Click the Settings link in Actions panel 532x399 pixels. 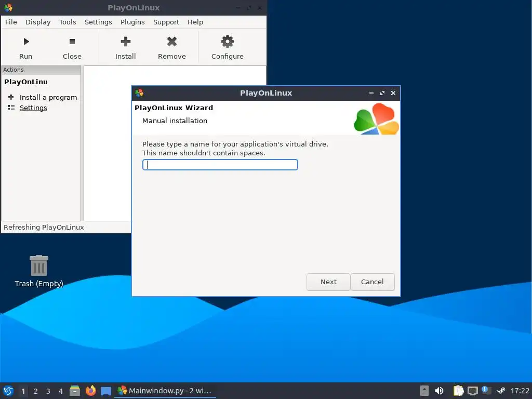[33, 108]
